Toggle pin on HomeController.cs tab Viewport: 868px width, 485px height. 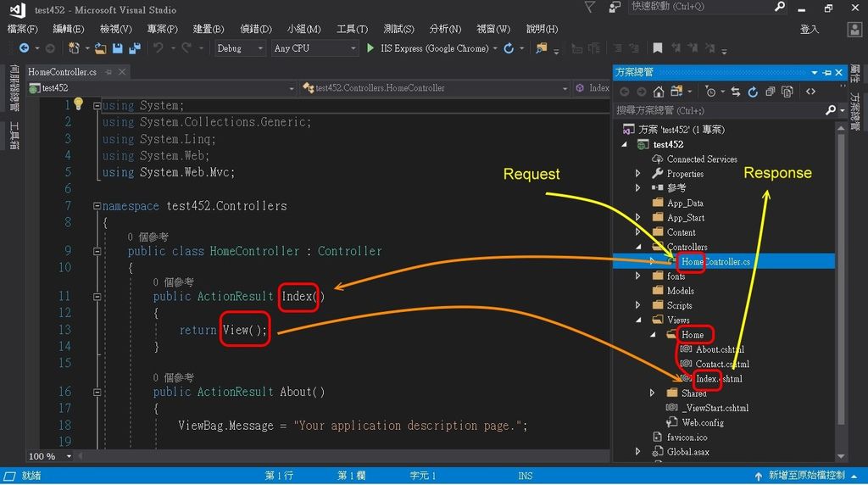click(108, 72)
